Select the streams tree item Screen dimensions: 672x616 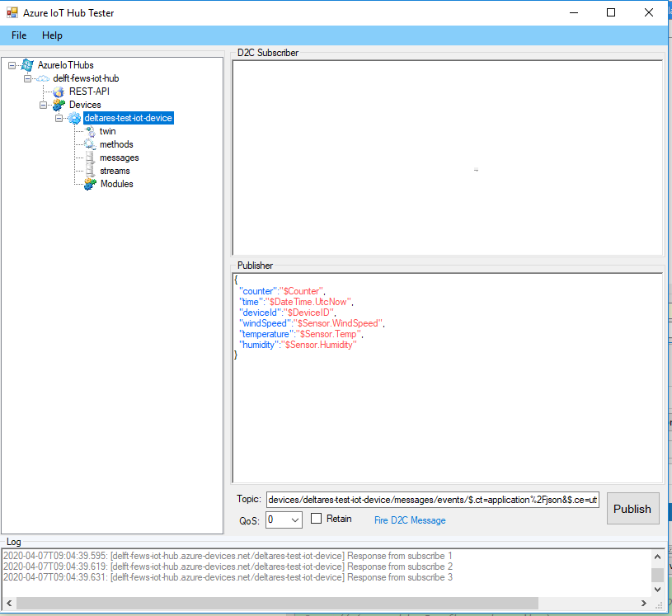pyautogui.click(x=115, y=171)
